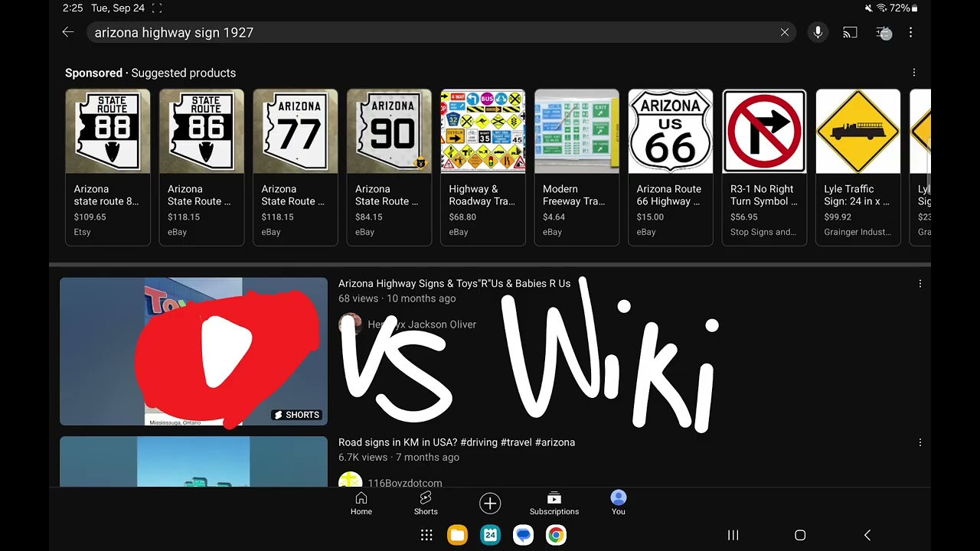Launch the Messages app in taskbar

coord(523,535)
